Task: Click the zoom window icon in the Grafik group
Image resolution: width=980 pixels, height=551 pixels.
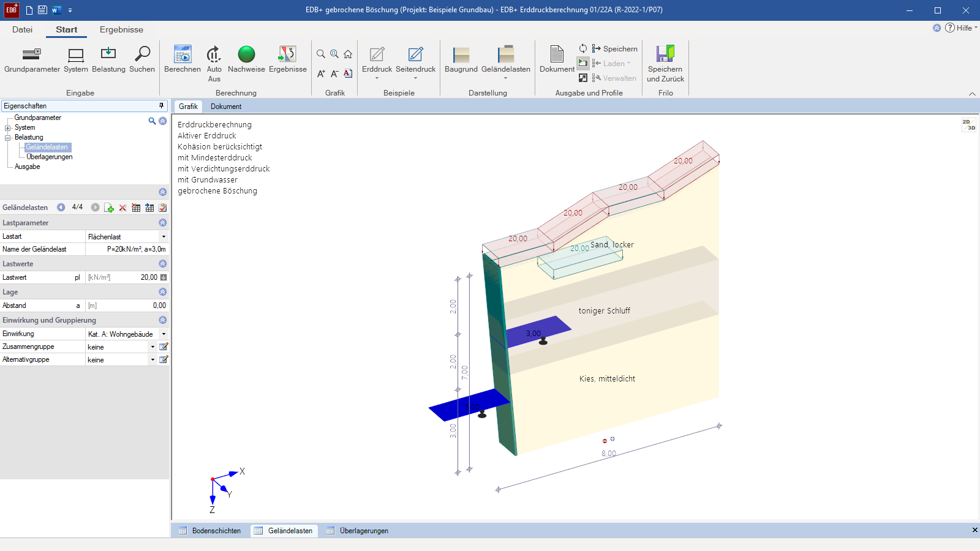Action: [334, 54]
